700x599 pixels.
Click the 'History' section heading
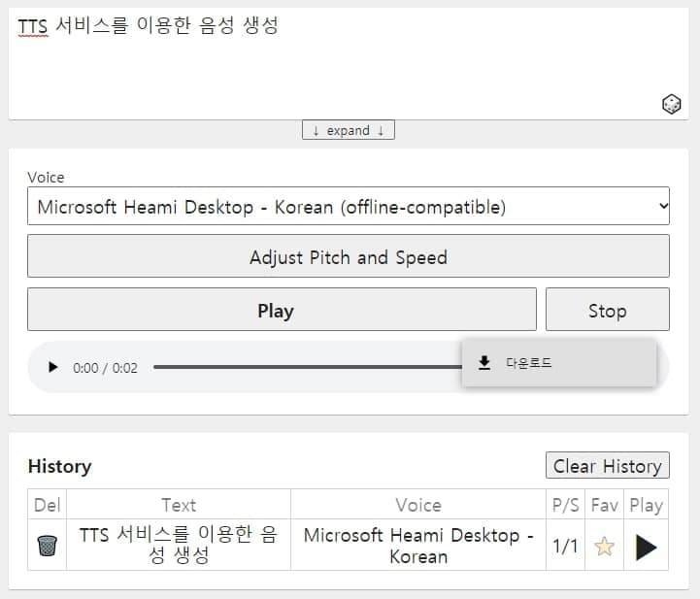60,466
